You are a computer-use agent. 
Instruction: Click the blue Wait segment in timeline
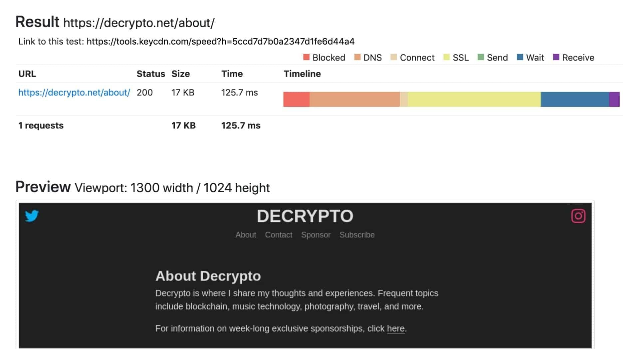click(x=575, y=99)
